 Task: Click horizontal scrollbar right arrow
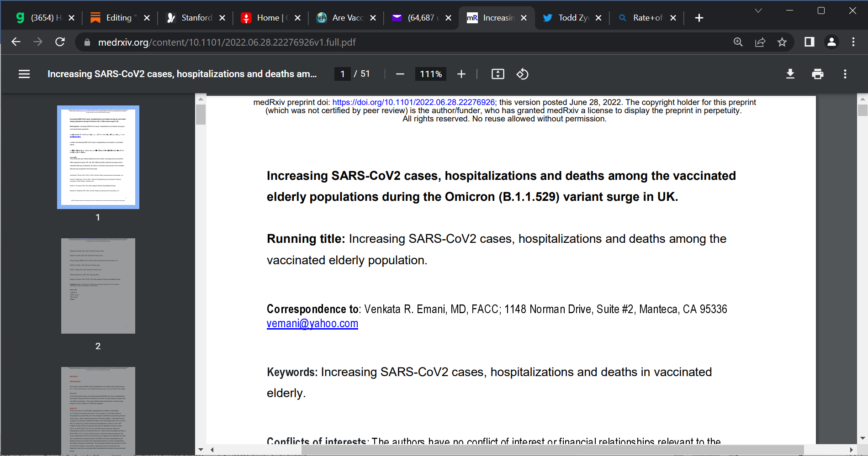point(851,450)
